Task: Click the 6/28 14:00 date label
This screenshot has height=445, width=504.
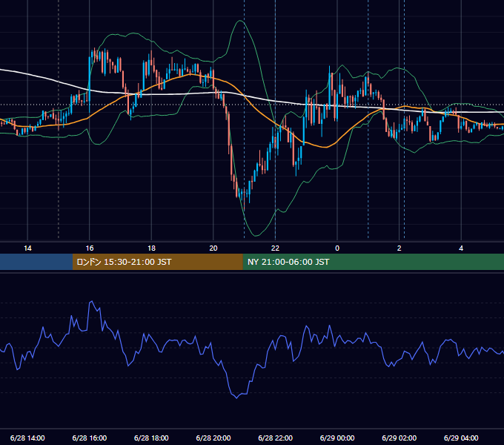Action: pos(27,438)
